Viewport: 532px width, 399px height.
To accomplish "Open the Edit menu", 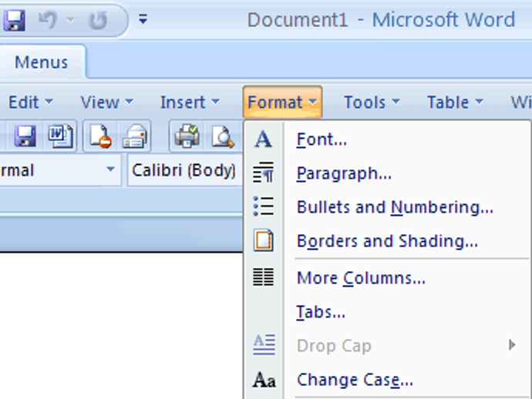I will [x=30, y=102].
